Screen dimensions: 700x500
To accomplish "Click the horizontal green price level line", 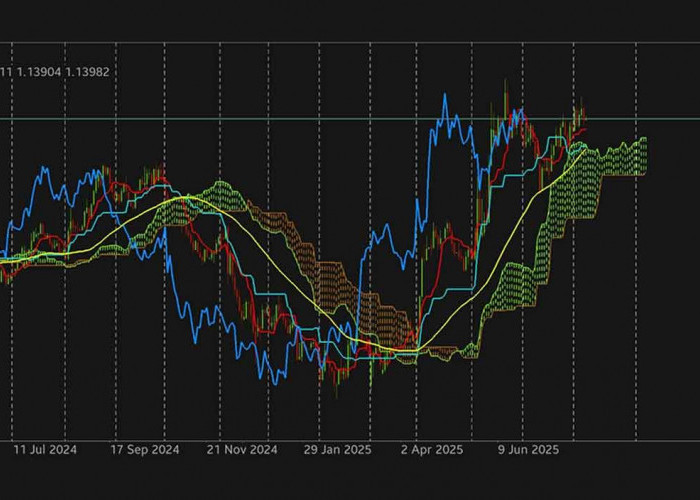I will point(350,119).
